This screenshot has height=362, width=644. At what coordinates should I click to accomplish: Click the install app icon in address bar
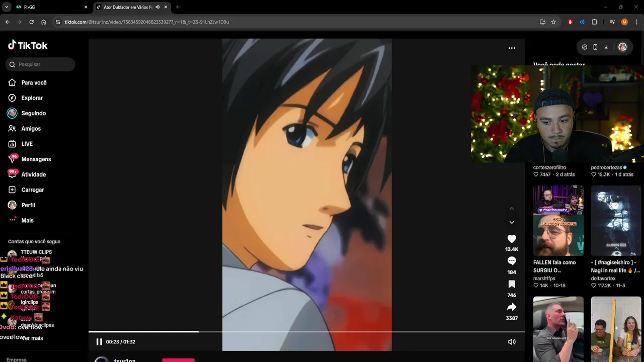click(542, 22)
